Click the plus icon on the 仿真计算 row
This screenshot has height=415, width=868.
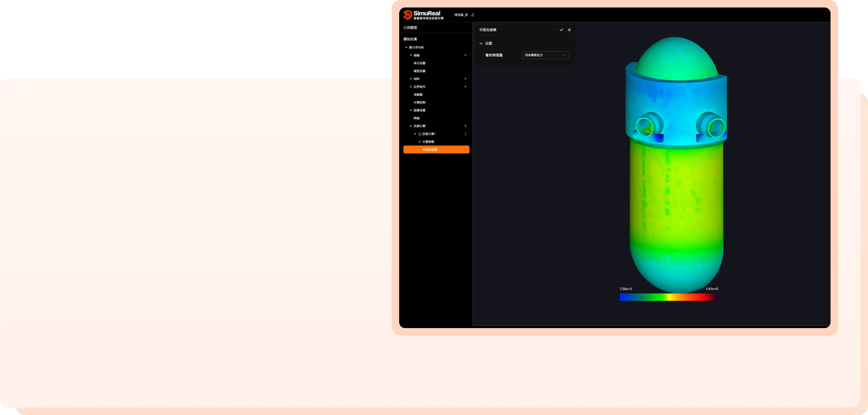[466, 126]
